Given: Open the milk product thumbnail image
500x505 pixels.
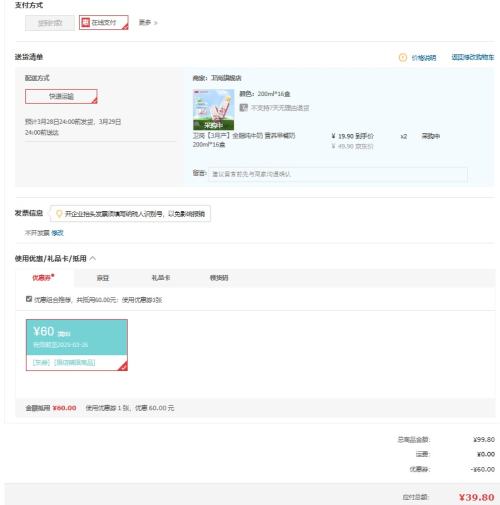Looking at the screenshot, I should tap(213, 110).
